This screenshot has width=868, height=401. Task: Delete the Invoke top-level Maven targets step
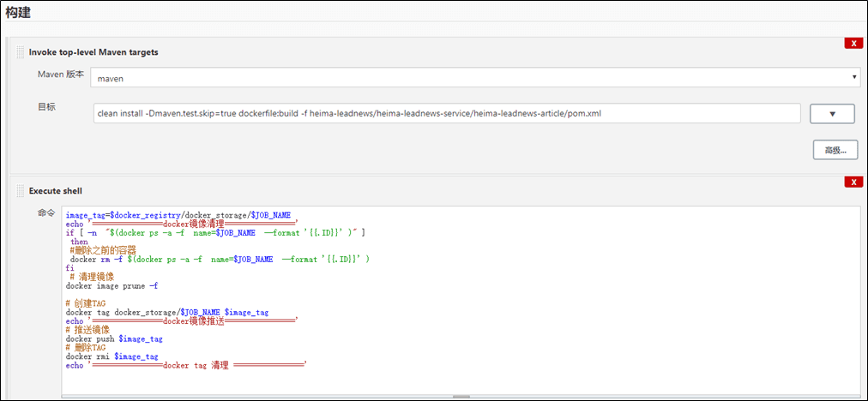853,43
